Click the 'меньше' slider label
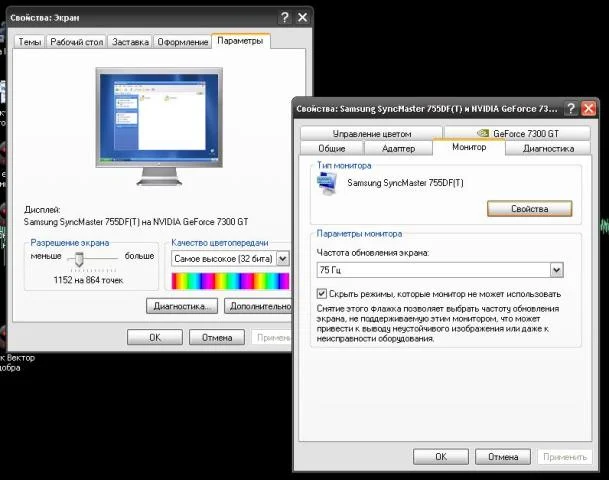The image size is (609, 480). pos(46,256)
